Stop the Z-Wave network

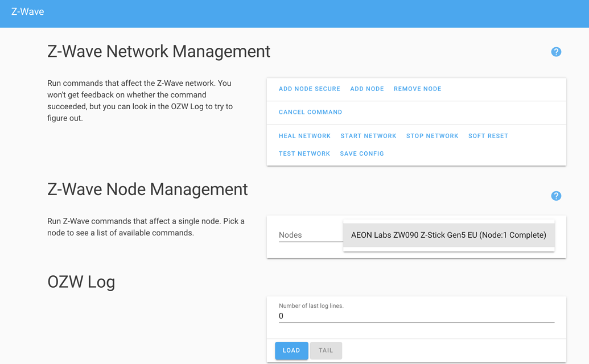click(432, 136)
